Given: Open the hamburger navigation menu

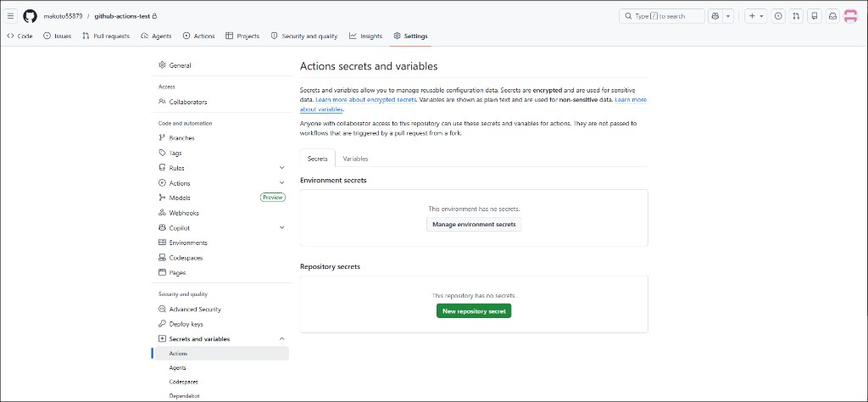Looking at the screenshot, I should (10, 16).
